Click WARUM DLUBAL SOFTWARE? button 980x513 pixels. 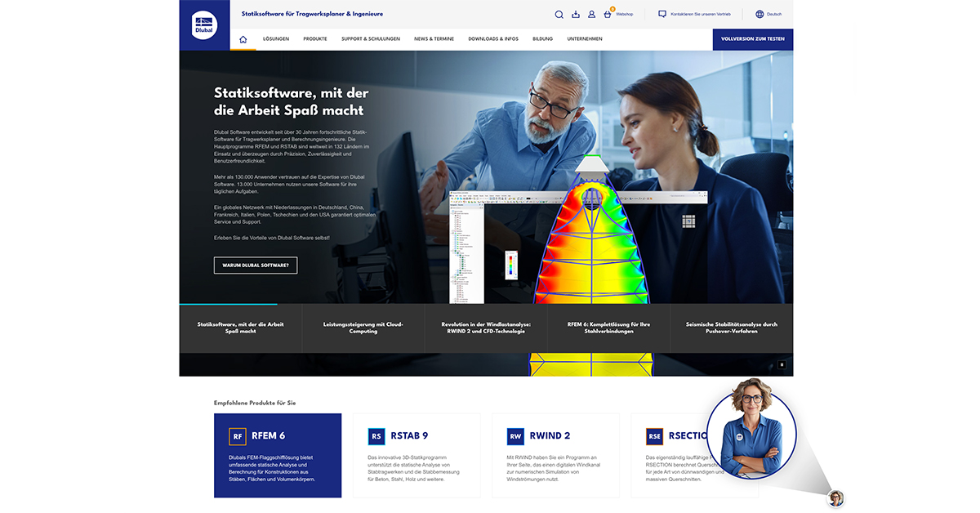256,265
